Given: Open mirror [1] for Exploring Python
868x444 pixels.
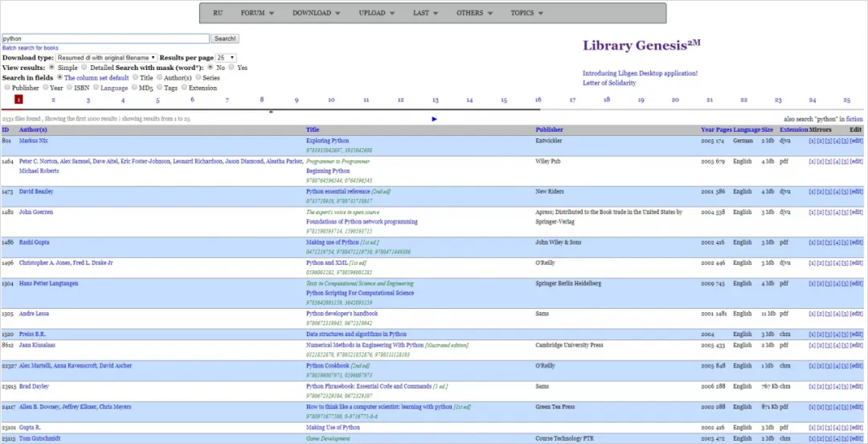Looking at the screenshot, I should [x=812, y=141].
